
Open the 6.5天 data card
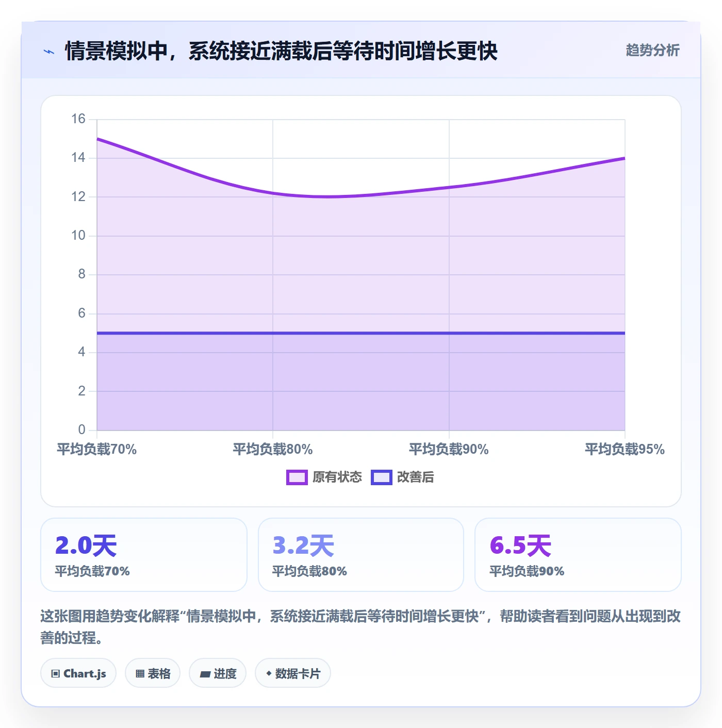click(x=578, y=555)
